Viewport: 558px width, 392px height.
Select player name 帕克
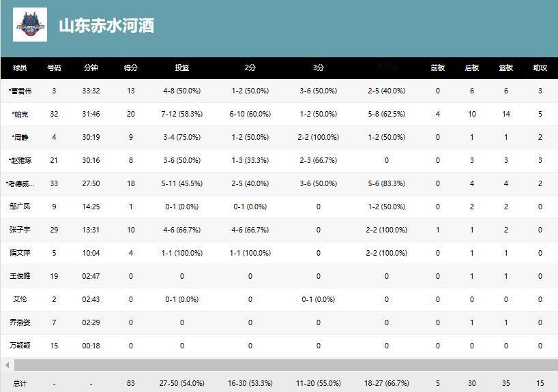20,114
